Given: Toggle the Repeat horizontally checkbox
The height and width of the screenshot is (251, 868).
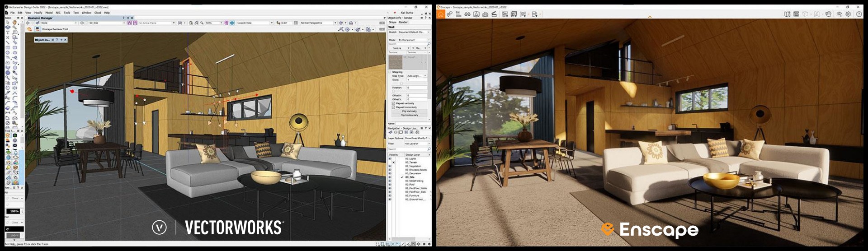Looking at the screenshot, I should [393, 107].
